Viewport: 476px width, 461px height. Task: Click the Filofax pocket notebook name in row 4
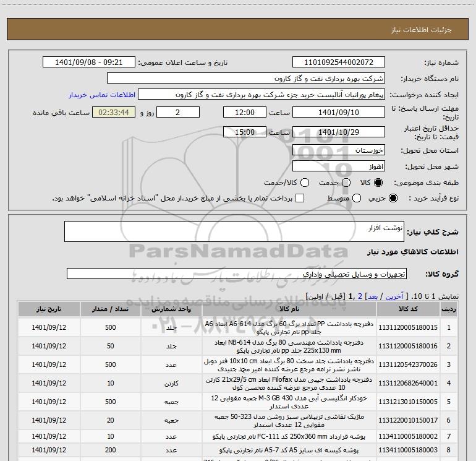[x=289, y=383]
